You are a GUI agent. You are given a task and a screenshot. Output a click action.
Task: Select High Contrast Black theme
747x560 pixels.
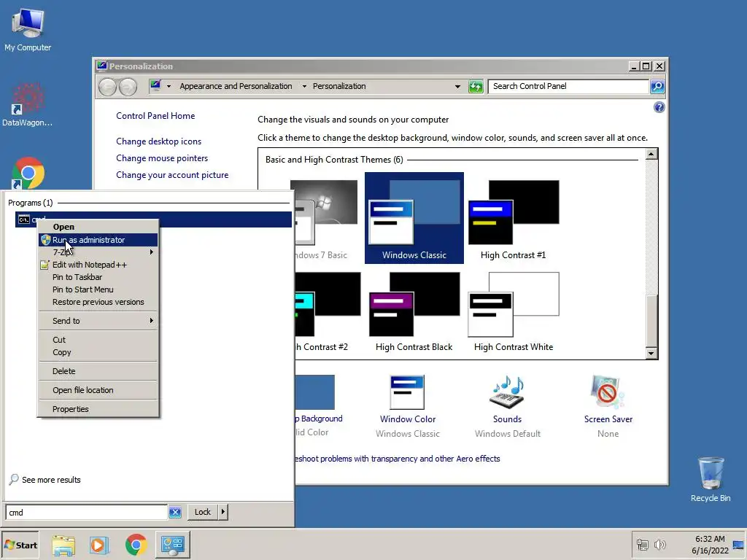click(414, 311)
